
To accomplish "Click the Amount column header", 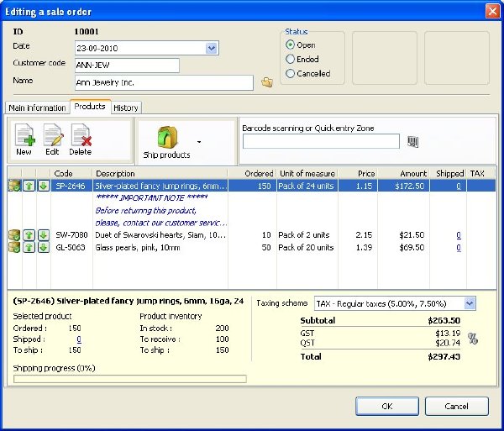I will pyautogui.click(x=403, y=174).
